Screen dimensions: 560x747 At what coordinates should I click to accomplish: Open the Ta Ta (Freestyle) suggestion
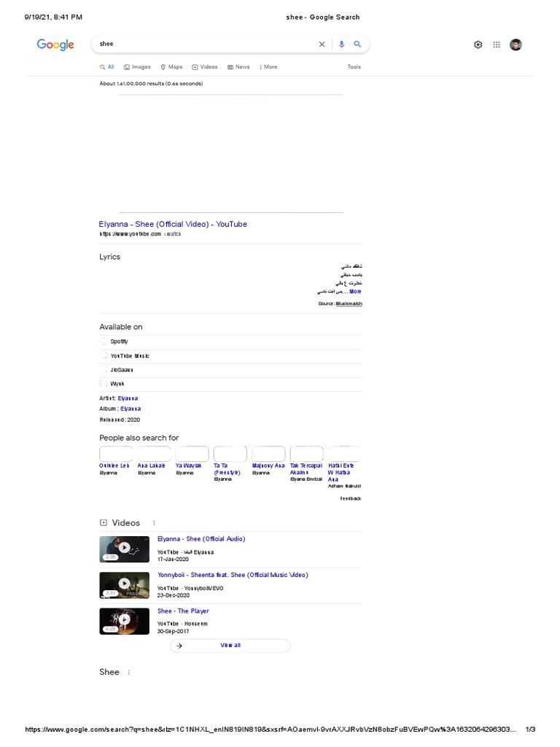[227, 469]
